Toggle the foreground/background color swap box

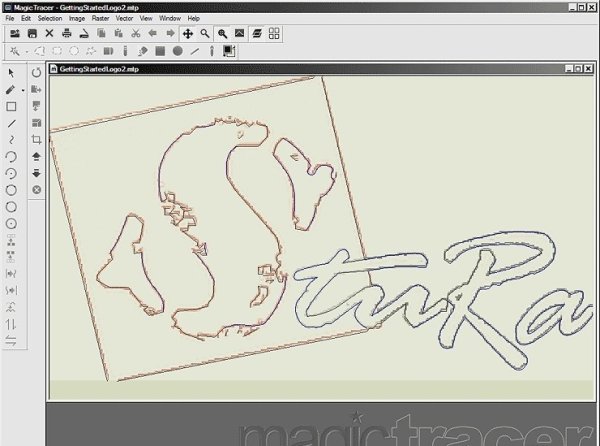pyautogui.click(x=228, y=50)
